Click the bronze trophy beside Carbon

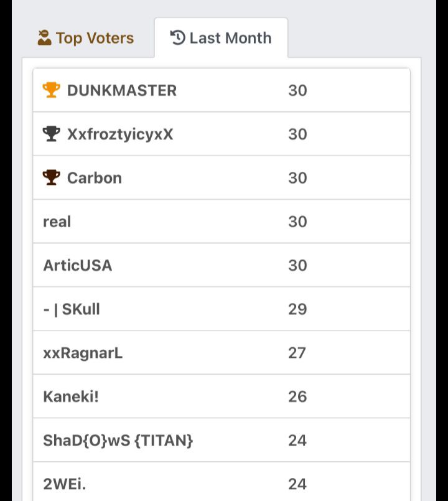[51, 178]
